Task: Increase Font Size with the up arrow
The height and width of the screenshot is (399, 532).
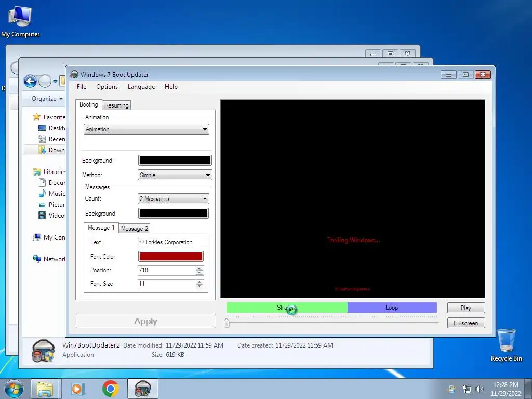Action: (199, 282)
